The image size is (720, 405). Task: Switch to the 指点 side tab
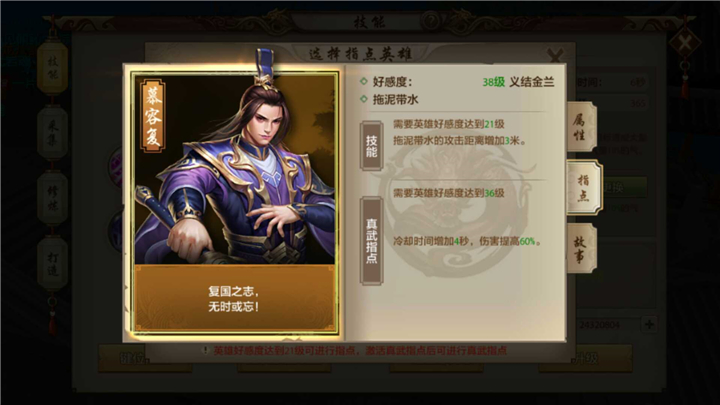tap(584, 187)
